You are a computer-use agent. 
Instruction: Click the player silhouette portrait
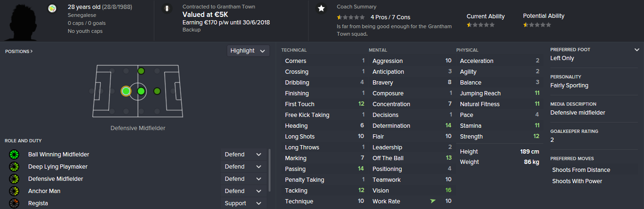[x=21, y=21]
